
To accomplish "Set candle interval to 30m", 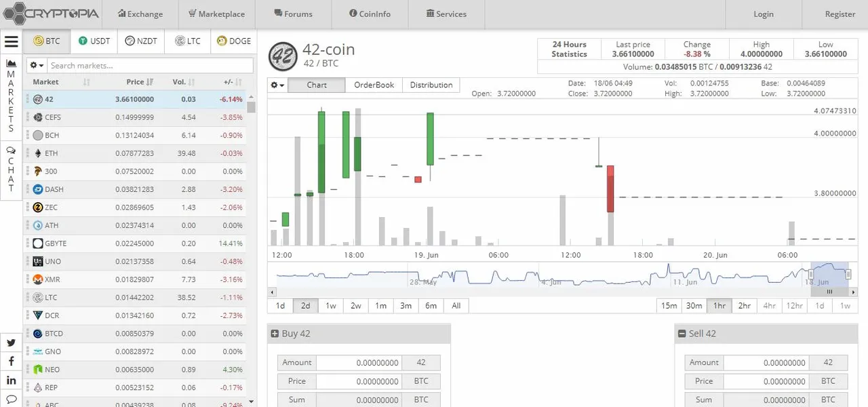I will tap(694, 305).
